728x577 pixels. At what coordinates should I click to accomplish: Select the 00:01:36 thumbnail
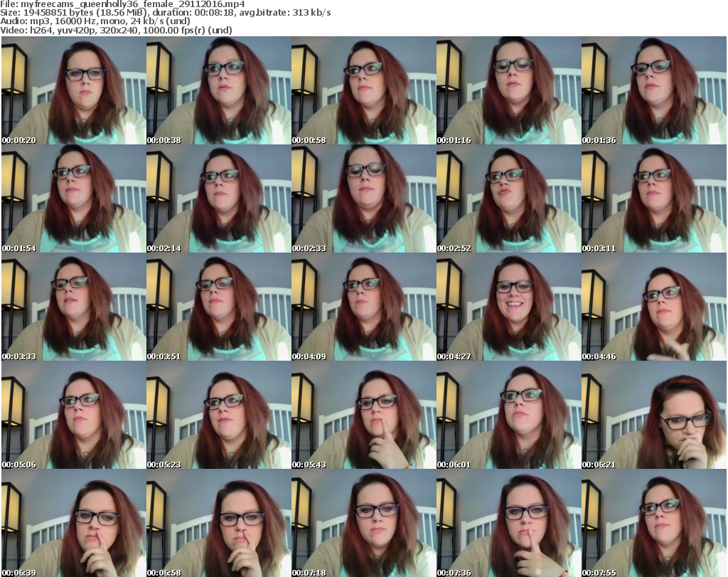tap(653, 90)
